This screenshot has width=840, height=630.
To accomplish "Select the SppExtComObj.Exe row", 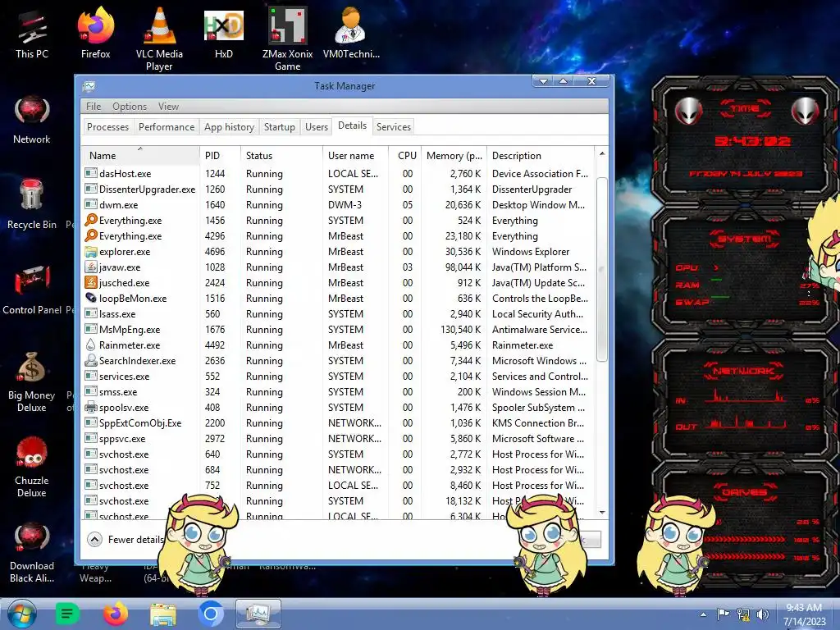I will (339, 422).
